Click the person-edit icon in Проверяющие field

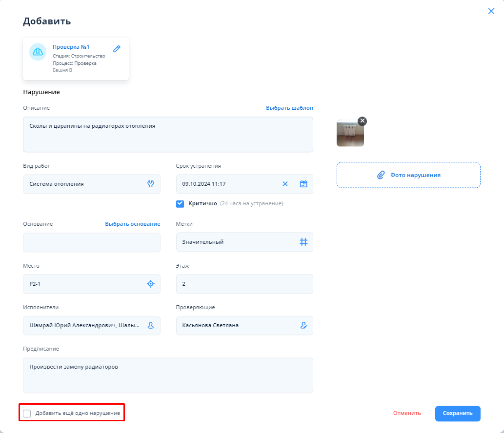[x=303, y=326]
